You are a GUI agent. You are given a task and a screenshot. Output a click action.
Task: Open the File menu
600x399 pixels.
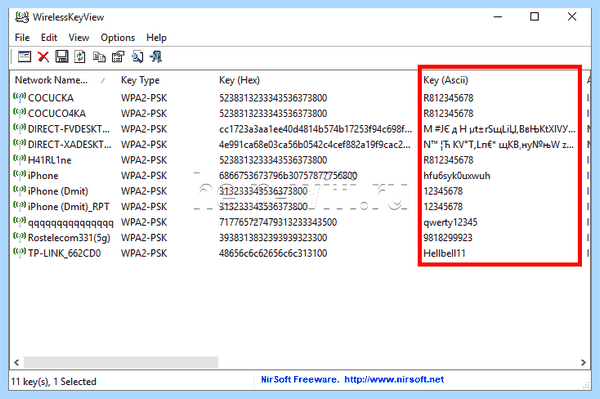pyautogui.click(x=22, y=37)
